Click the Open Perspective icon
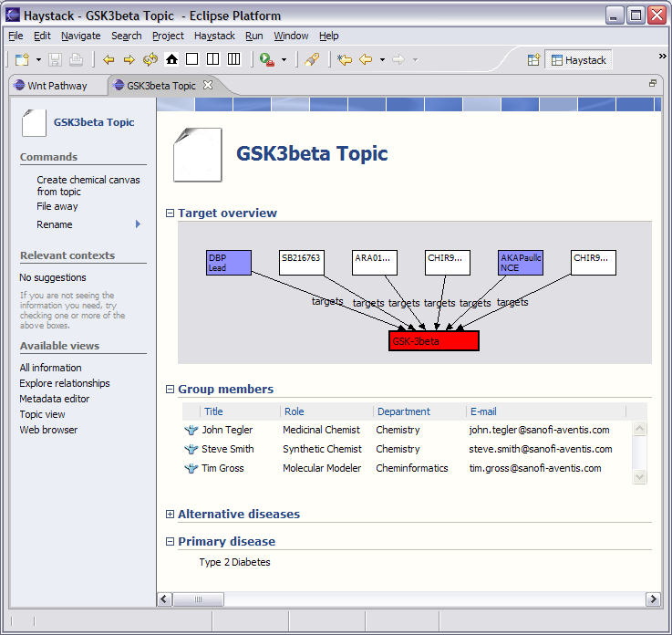This screenshot has height=635, width=672. coord(534,60)
